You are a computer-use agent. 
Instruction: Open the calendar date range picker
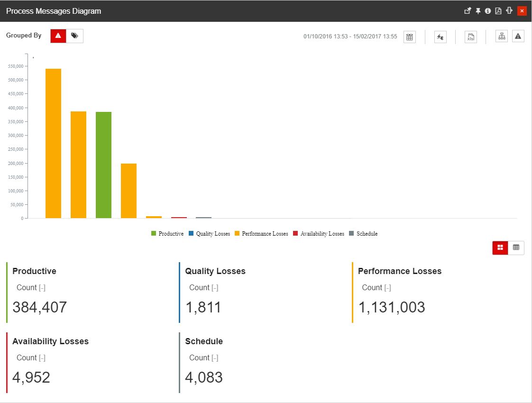click(410, 37)
